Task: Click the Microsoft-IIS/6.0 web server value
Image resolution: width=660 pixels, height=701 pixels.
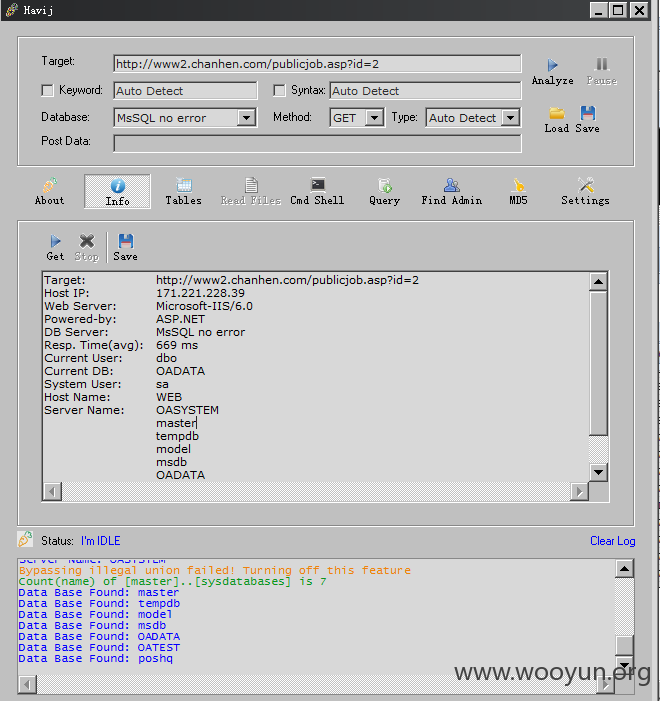Action: tap(204, 306)
